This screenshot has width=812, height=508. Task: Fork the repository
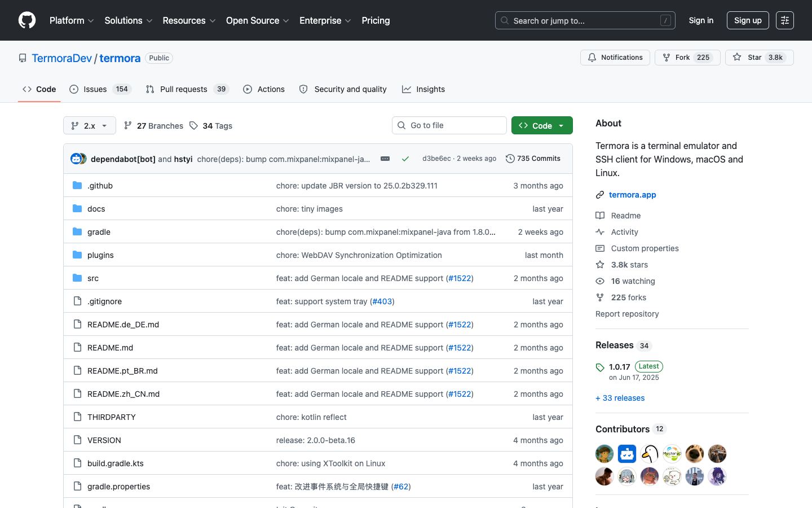pos(687,58)
